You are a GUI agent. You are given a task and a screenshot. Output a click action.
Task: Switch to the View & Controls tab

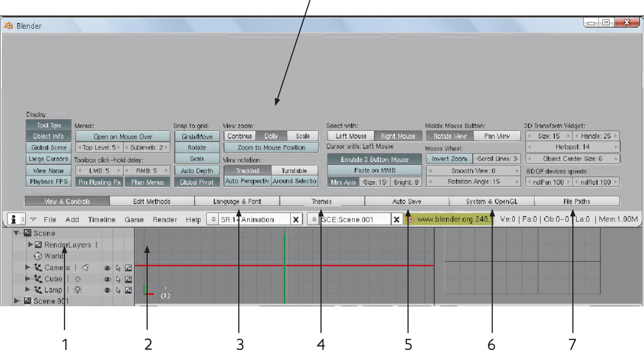67,201
